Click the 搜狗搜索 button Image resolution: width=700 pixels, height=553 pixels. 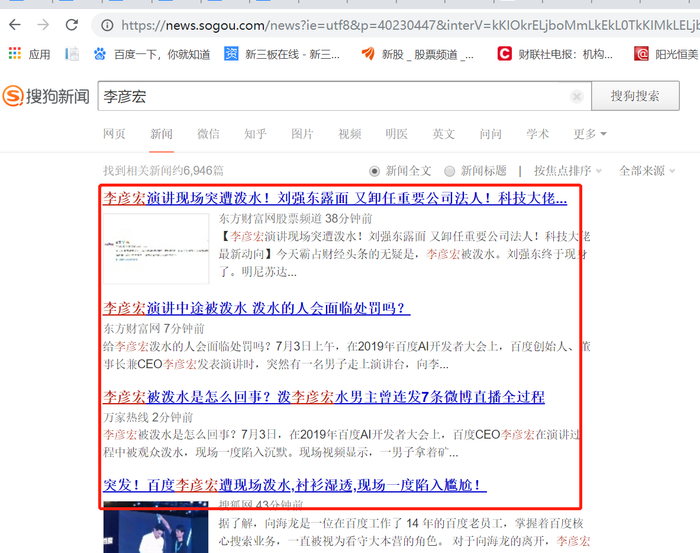tap(635, 96)
